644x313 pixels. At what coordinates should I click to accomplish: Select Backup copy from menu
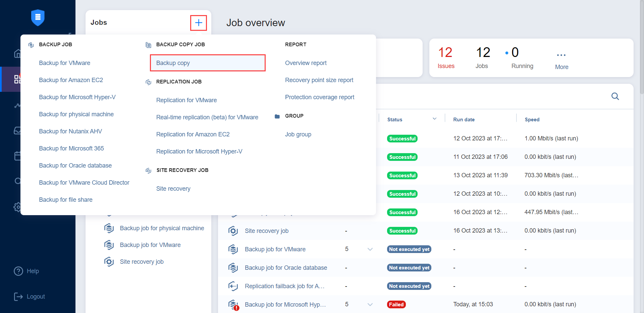click(x=173, y=63)
